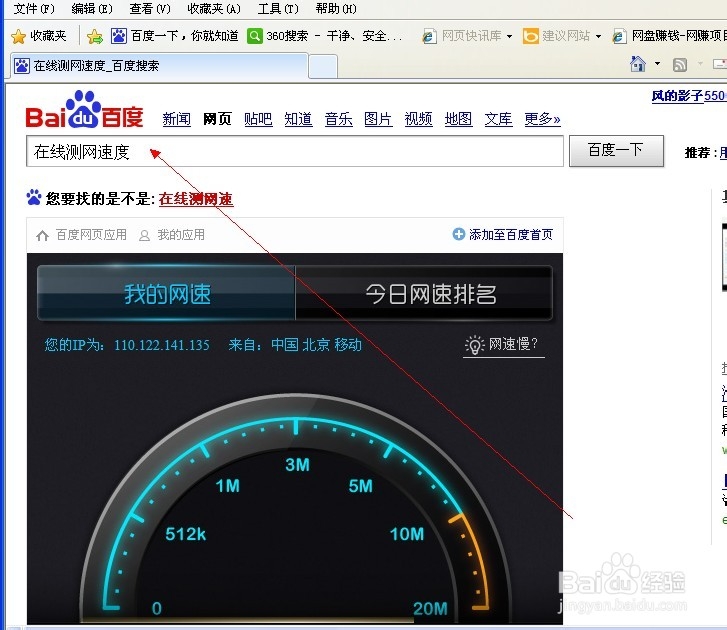The image size is (727, 630).
Task: Click the 我的应用 user icon
Action: pos(144,236)
